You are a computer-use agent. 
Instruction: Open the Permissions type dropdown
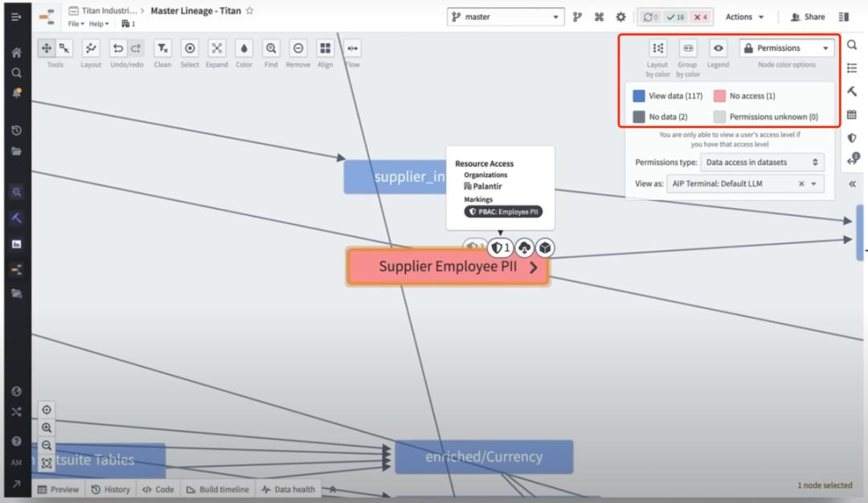click(x=762, y=162)
